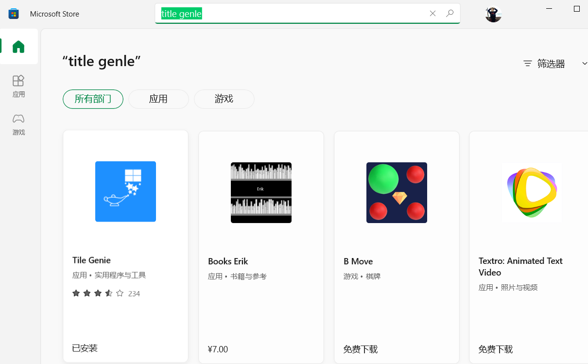Click the ¥7.00 price on Books Erik
This screenshot has height=364, width=588.
(x=218, y=349)
